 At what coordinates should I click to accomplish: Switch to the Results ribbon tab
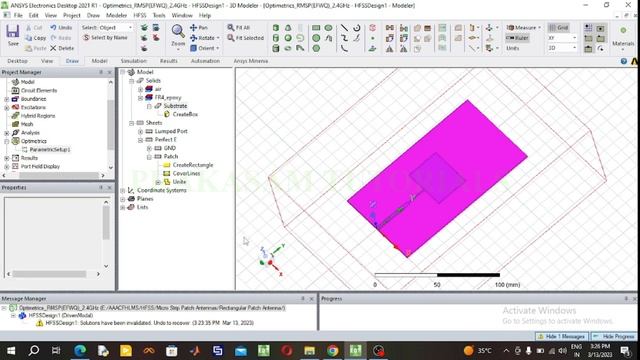pos(169,61)
